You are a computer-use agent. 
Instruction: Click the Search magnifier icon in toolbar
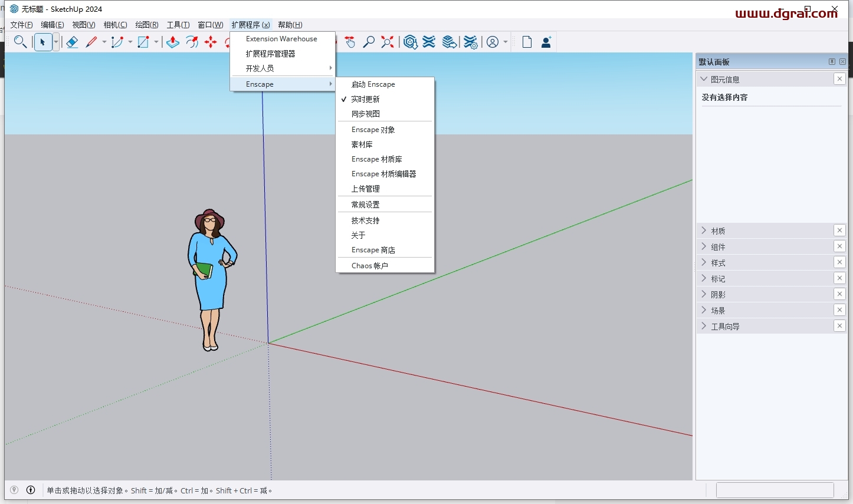(x=20, y=42)
